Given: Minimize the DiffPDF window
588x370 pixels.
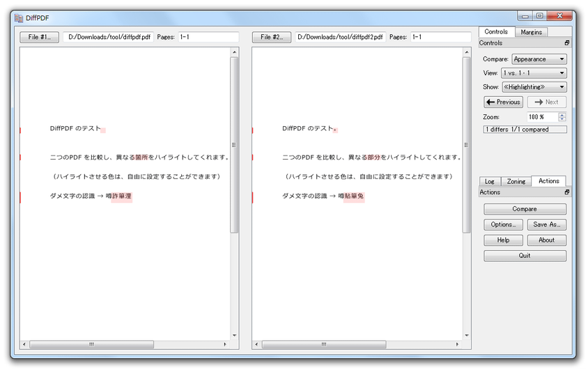Looking at the screenshot, I should 525,16.
